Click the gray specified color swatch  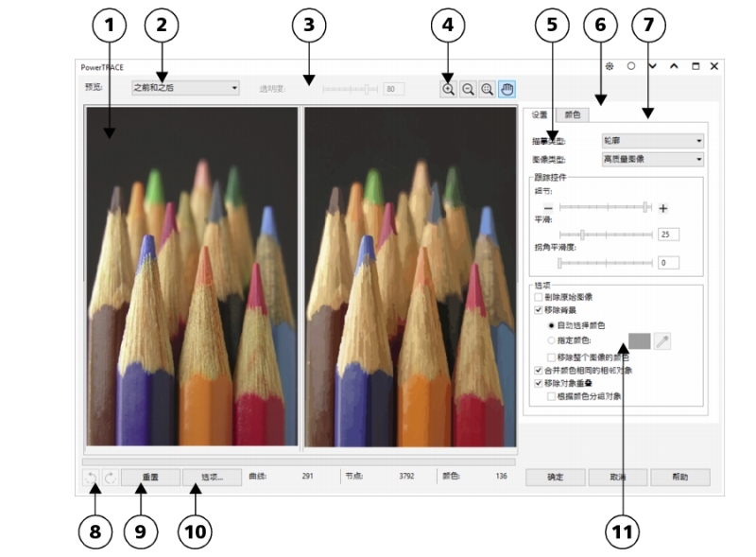(x=640, y=341)
